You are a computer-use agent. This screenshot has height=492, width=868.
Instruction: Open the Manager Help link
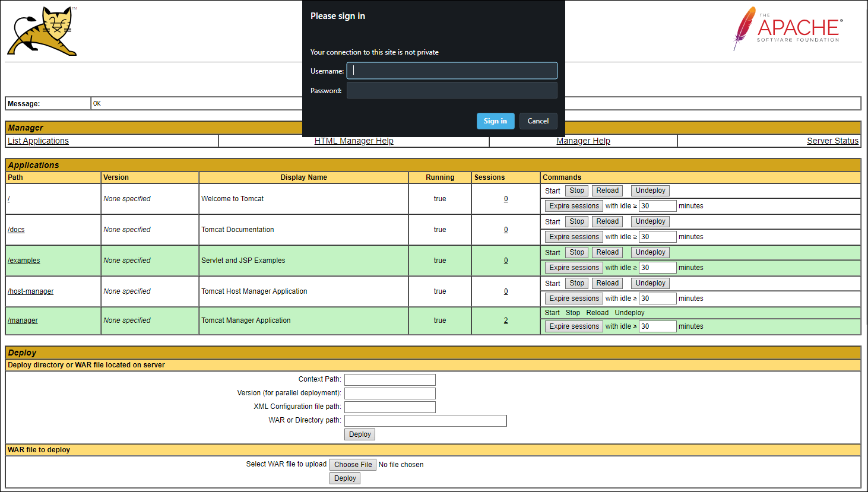[583, 141]
